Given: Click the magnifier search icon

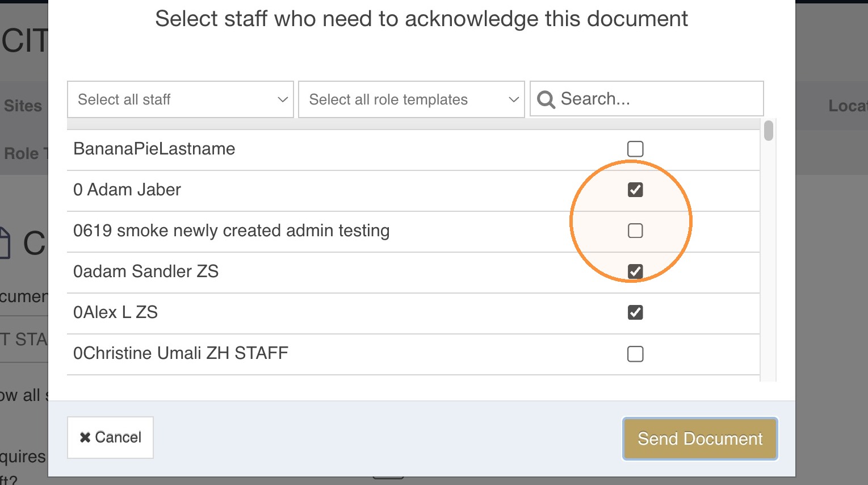Looking at the screenshot, I should (x=546, y=99).
